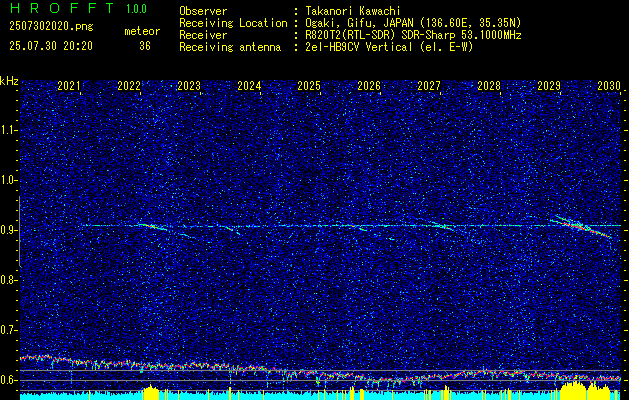Image resolution: width=629 pixels, height=400 pixels.
Task: Click the receiver line R820T2(RTL-SDR)
Action: pyautogui.click(x=351, y=35)
